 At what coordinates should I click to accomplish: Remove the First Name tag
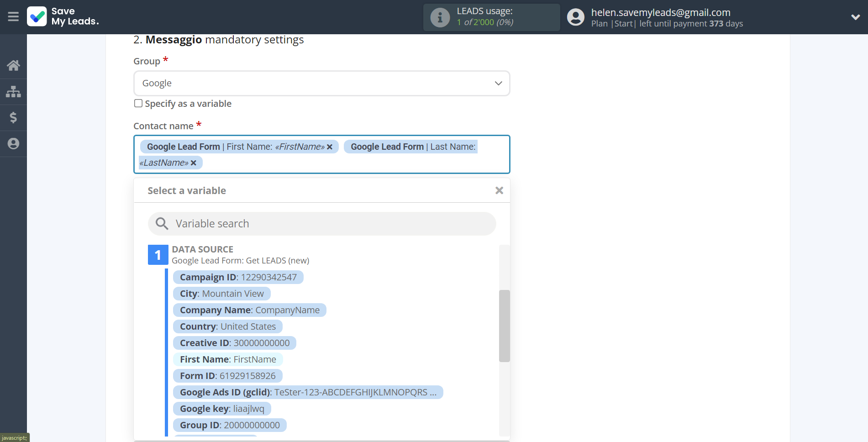[330, 147]
